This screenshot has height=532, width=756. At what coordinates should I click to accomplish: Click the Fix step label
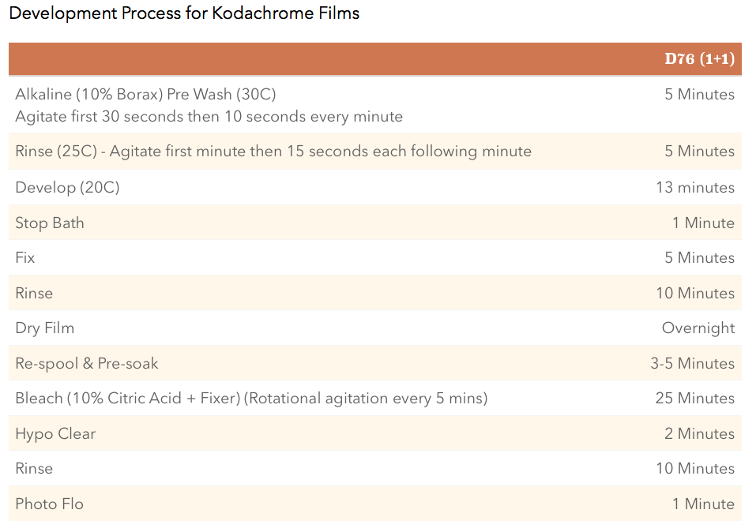coord(25,258)
